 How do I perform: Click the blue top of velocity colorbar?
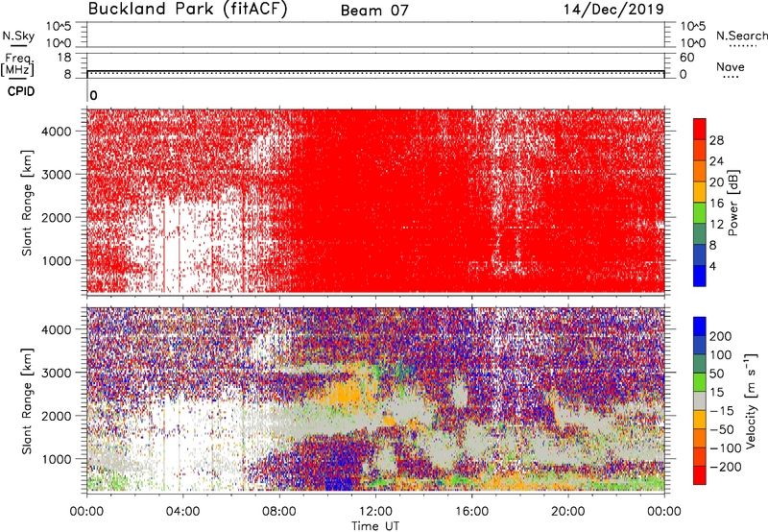700,326
